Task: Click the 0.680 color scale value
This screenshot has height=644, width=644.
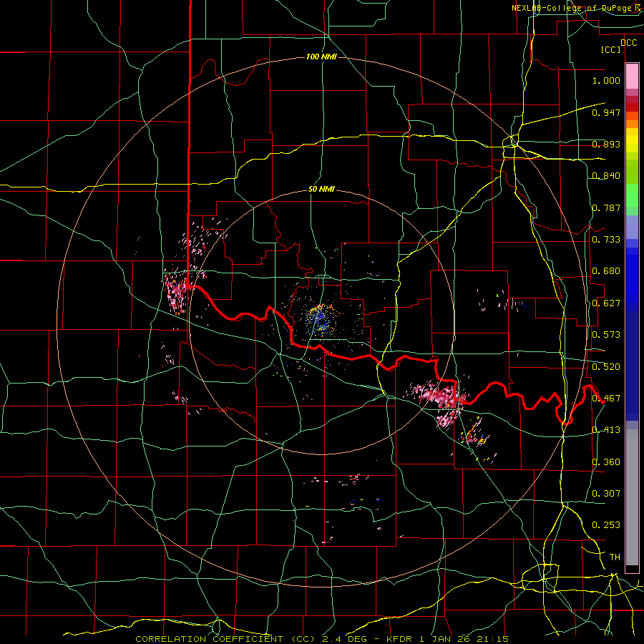Action: 606,271
